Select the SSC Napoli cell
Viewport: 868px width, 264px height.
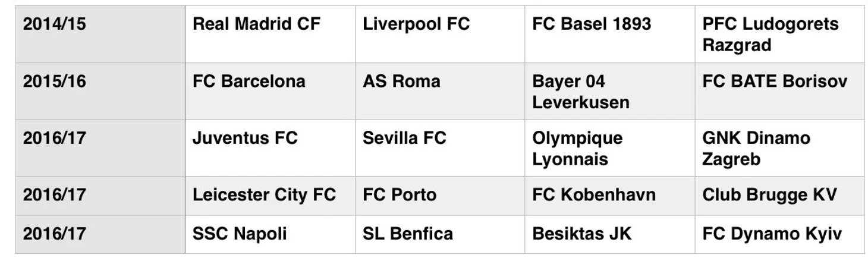[270, 234]
